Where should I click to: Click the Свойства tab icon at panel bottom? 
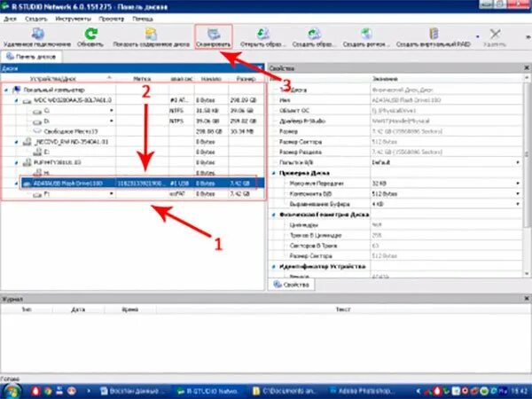coord(278,285)
